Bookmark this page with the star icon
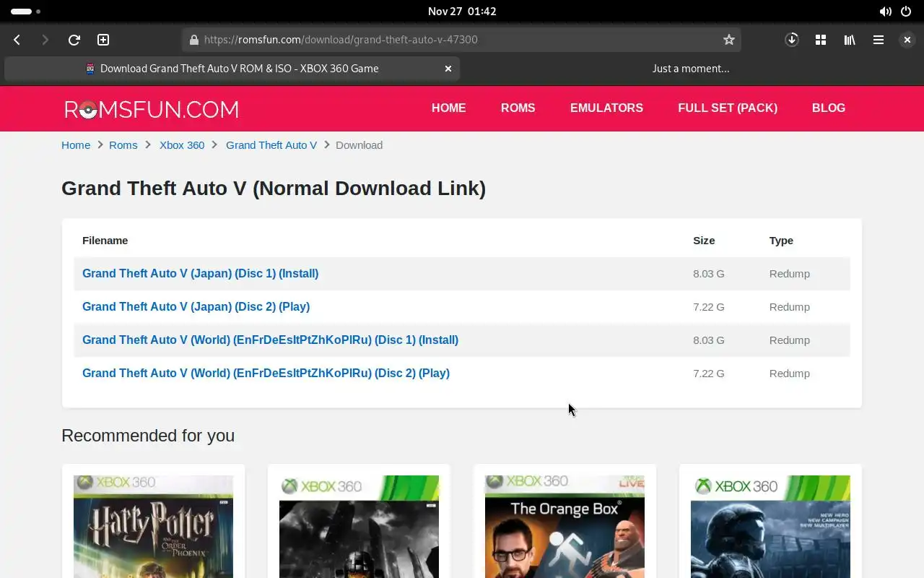Viewport: 924px width, 578px height. pyautogui.click(x=729, y=40)
